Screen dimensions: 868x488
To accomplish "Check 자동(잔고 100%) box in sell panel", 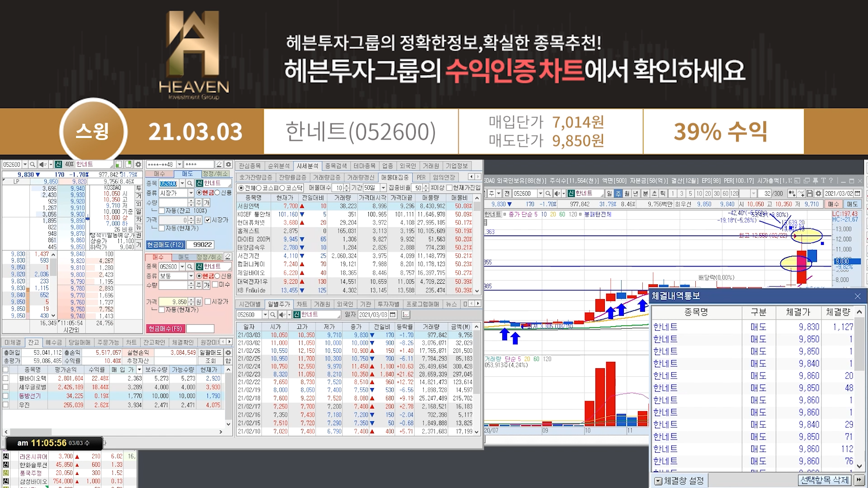I will point(161,211).
